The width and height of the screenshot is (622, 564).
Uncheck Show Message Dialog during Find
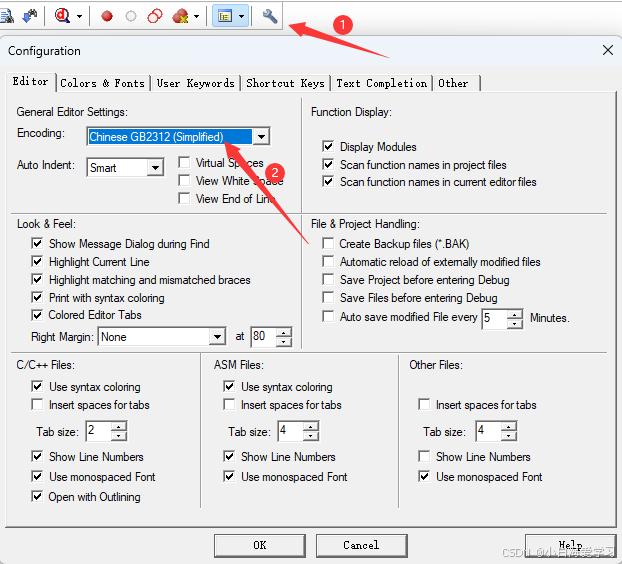pos(37,244)
